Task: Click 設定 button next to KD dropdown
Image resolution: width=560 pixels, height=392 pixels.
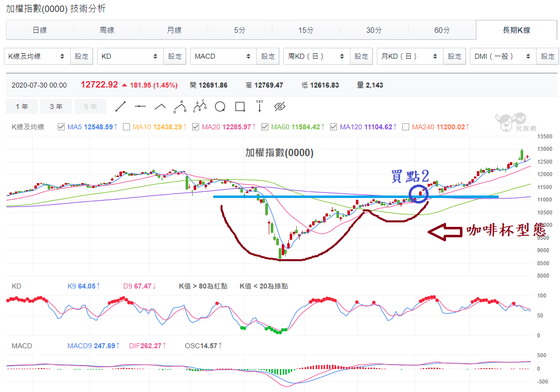Action: click(175, 56)
